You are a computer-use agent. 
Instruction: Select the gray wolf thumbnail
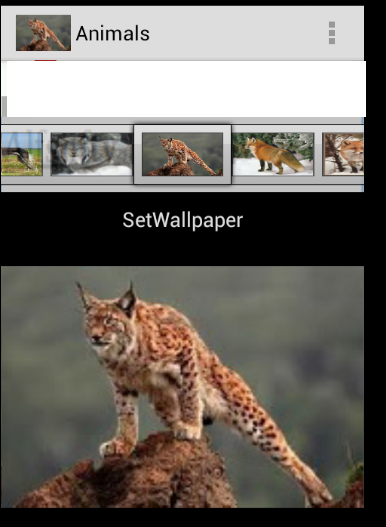91,154
